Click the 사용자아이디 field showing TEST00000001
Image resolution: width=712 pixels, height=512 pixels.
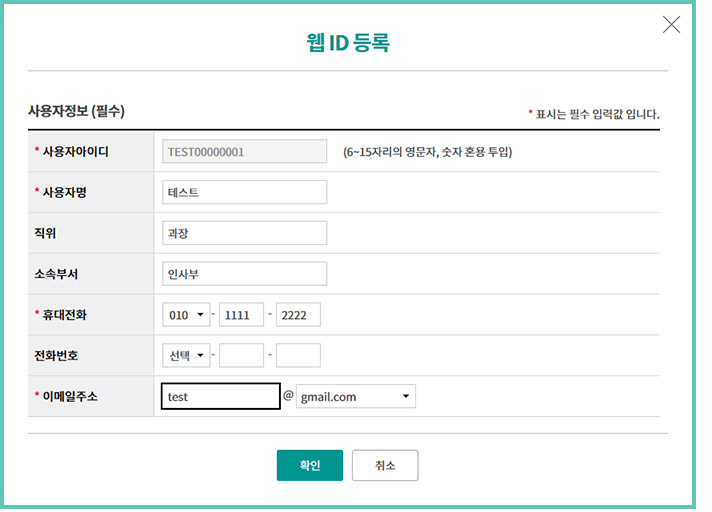click(244, 152)
